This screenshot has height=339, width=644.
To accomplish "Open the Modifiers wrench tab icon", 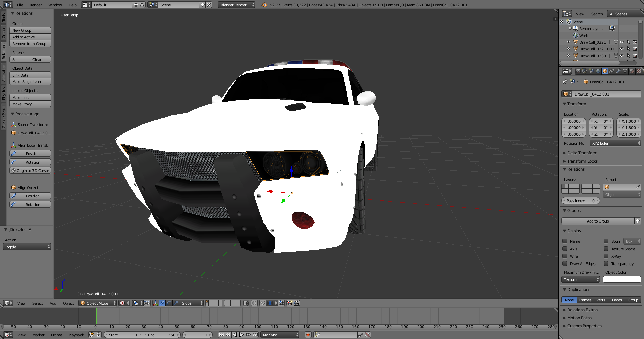I will 618,71.
